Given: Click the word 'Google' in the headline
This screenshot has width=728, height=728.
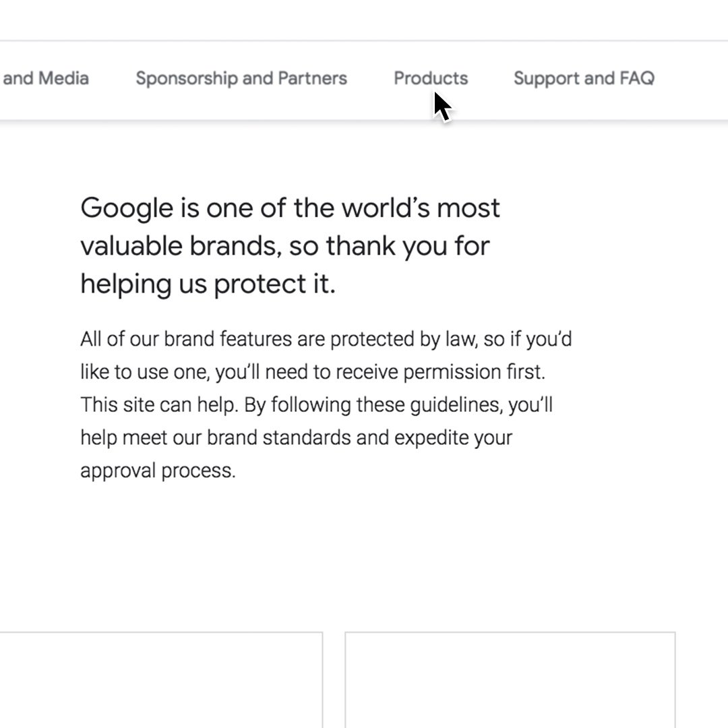Looking at the screenshot, I should pyautogui.click(x=127, y=208).
